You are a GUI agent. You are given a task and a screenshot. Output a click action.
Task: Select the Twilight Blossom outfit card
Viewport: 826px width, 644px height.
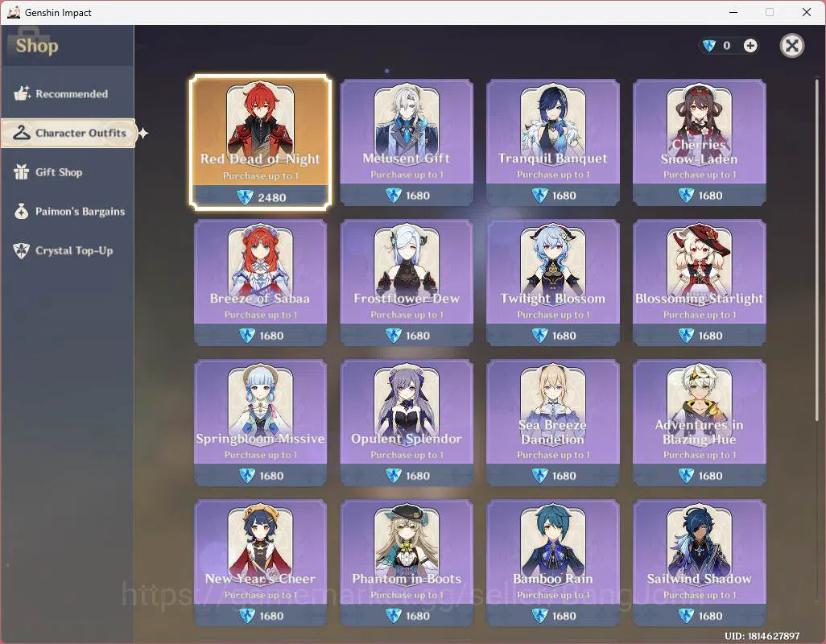tap(552, 283)
